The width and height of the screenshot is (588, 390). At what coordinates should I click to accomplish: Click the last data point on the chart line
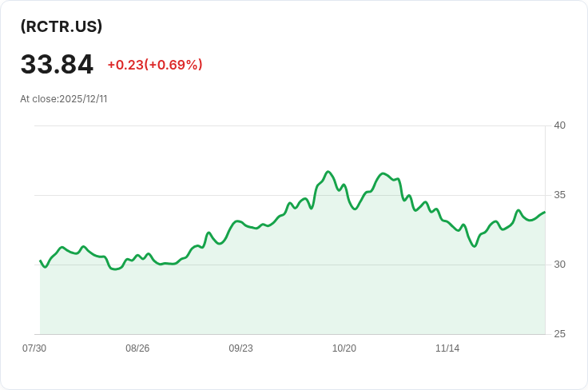point(545,212)
